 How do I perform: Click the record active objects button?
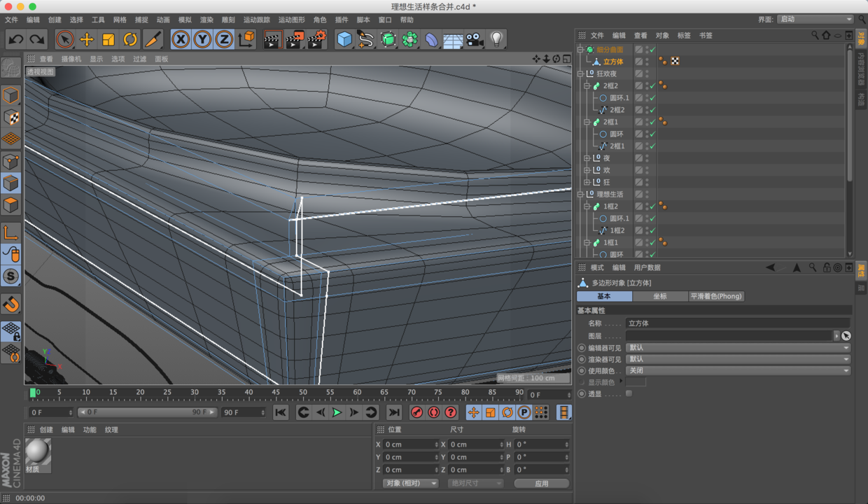coord(416,412)
